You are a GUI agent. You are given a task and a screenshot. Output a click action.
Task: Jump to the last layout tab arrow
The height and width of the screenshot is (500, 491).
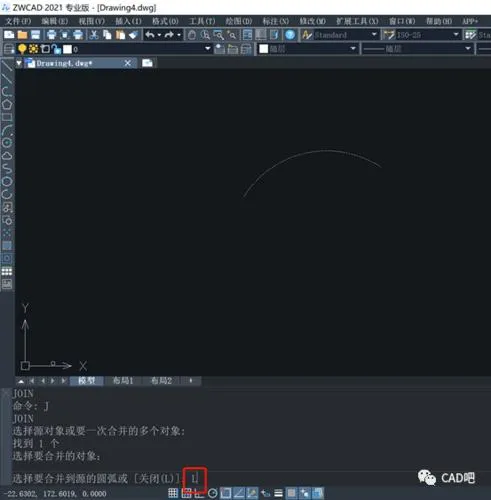pyautogui.click(x=63, y=381)
